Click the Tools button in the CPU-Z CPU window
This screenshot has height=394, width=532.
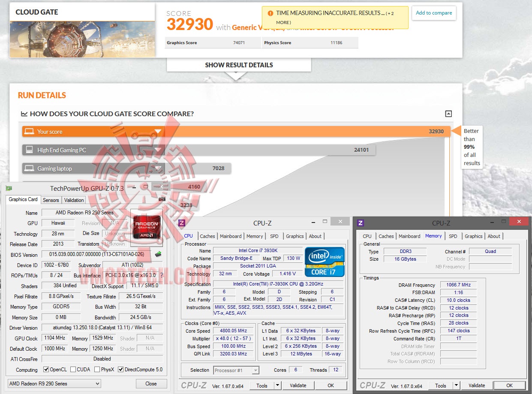pos(262,385)
